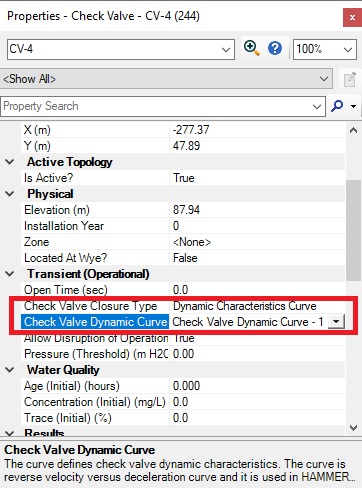Select the Trace (Initial) (%) label
The width and height of the screenshot is (362, 488).
[x=68, y=418]
